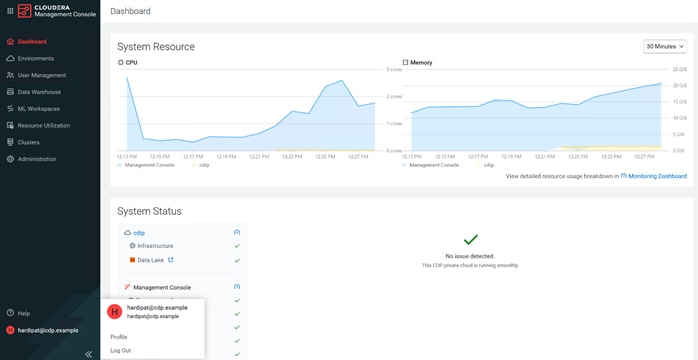Screen dimensions: 698x360
Task: Click the Dashboard page title
Action: coord(130,11)
